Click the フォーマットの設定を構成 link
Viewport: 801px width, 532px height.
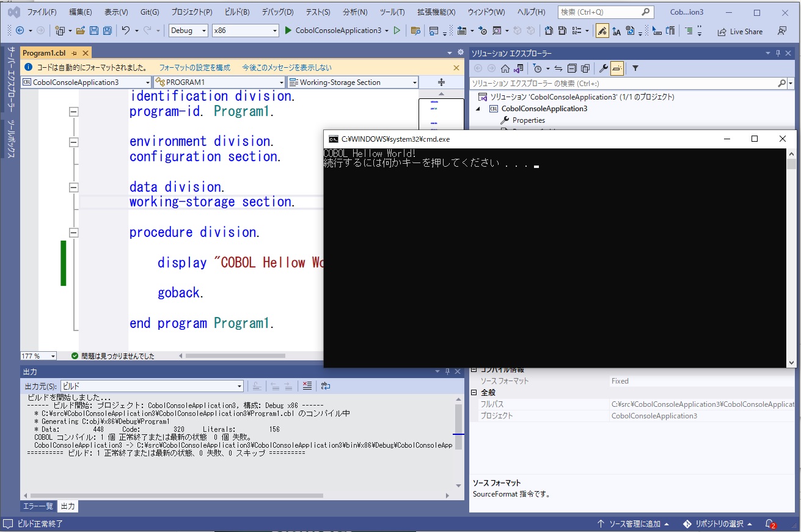pos(195,68)
